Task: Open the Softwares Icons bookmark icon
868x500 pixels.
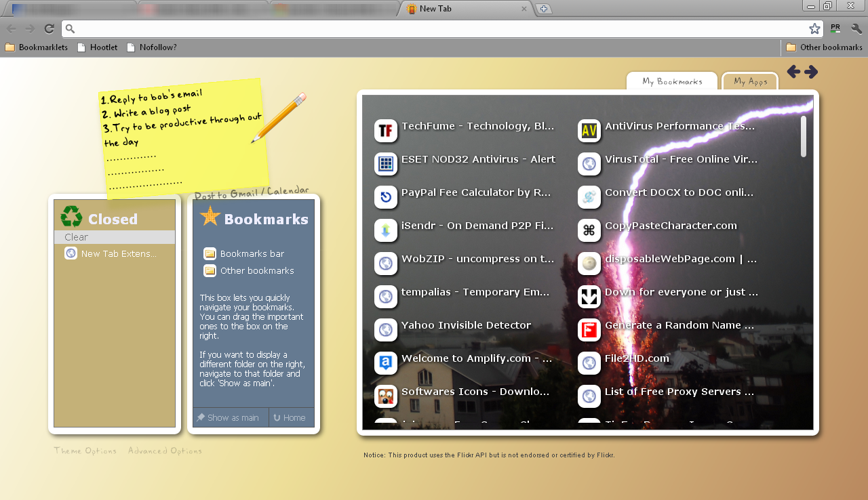Action: 386,396
